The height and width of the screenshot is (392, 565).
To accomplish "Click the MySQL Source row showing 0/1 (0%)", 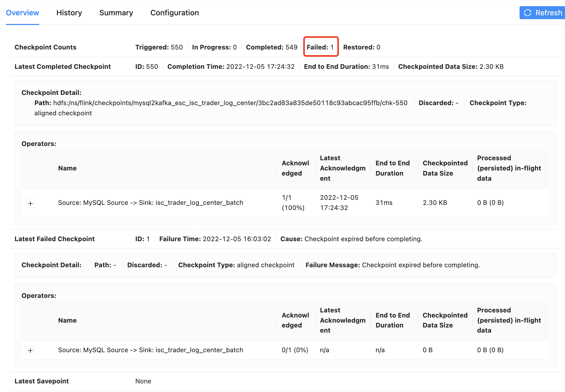I will click(151, 350).
